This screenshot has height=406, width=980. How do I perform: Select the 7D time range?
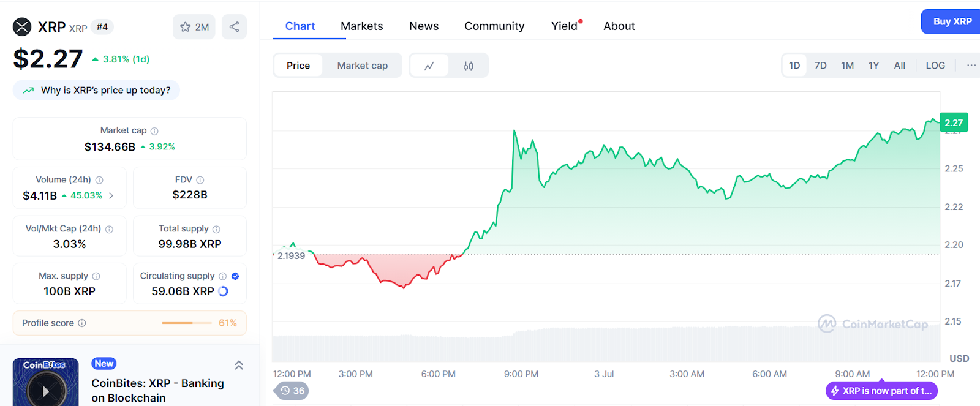[821, 66]
